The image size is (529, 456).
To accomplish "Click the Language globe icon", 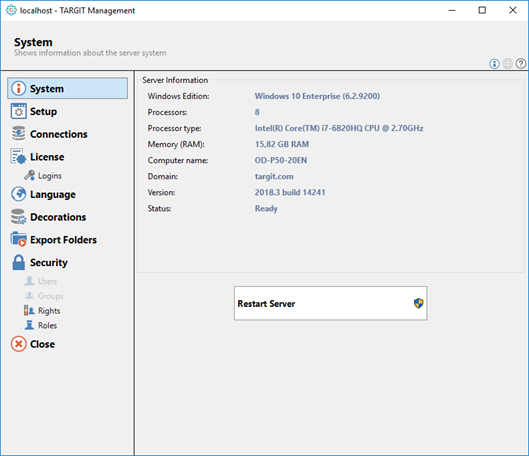I will (x=19, y=194).
